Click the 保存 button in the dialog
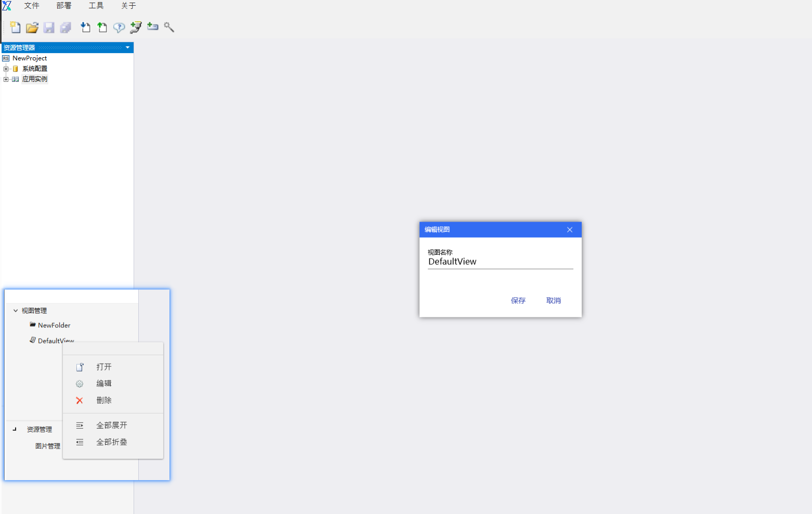The width and height of the screenshot is (812, 514). coord(518,300)
